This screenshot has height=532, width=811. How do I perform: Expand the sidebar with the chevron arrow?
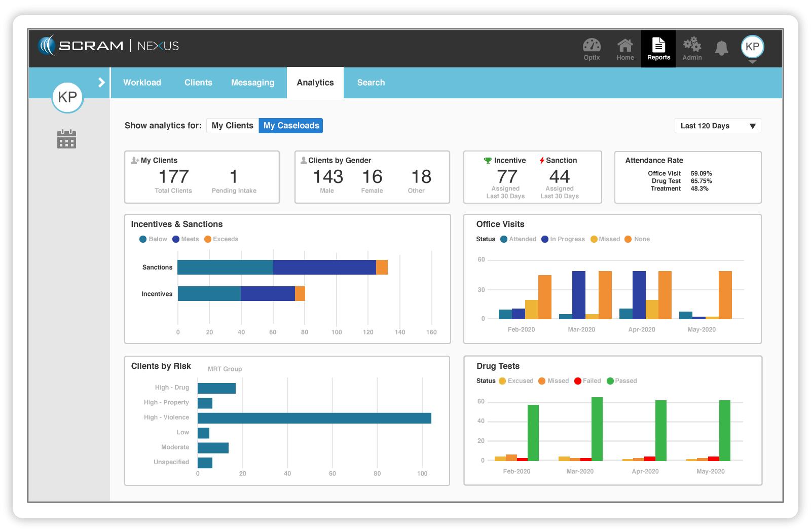(101, 82)
